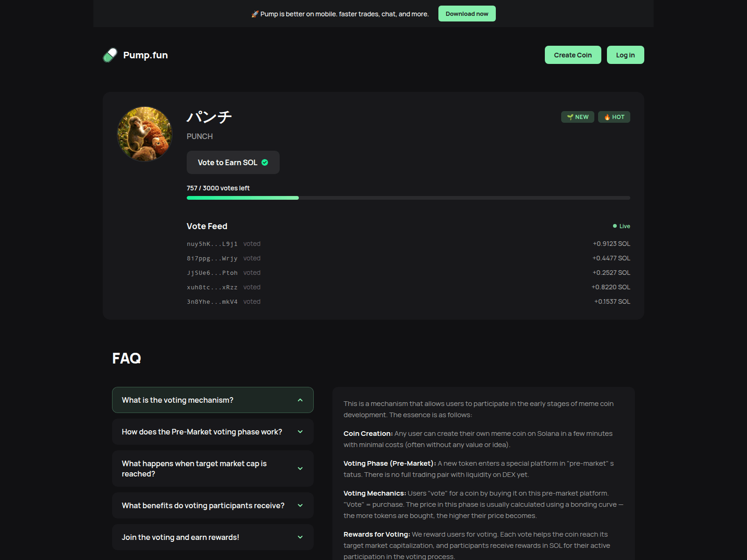Click the +0.1537 SOL reward amount
This screenshot has height=560, width=747.
pyautogui.click(x=612, y=301)
